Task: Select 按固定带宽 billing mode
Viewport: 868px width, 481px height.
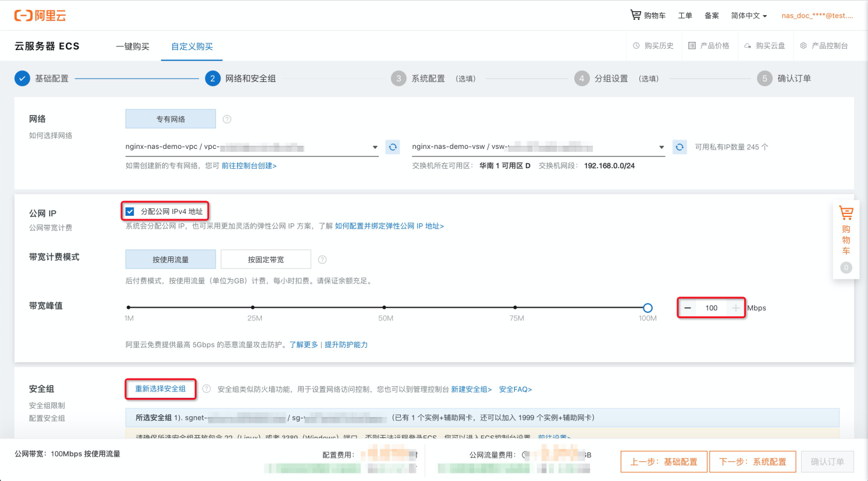Action: [266, 259]
